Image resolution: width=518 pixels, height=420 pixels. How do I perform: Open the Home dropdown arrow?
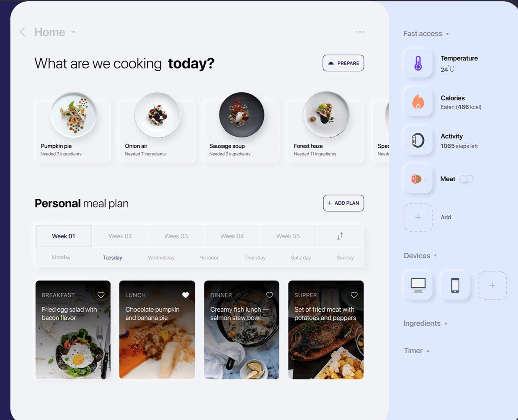(x=74, y=32)
